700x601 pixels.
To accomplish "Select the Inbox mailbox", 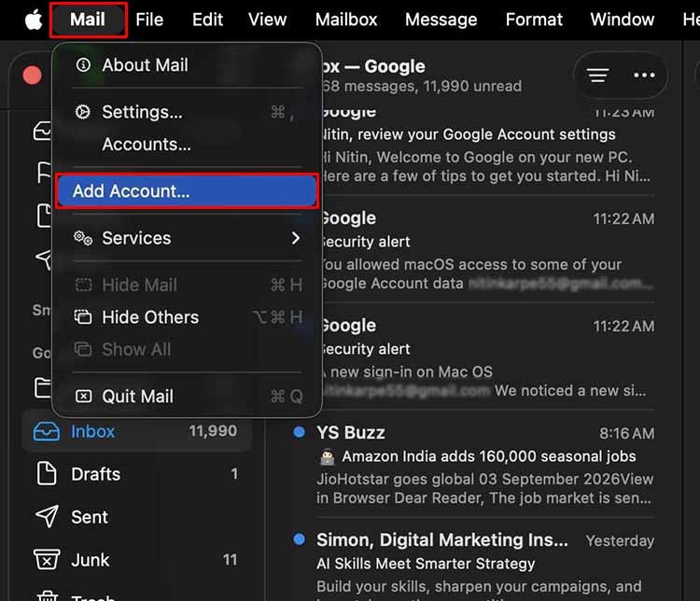I will pos(136,431).
